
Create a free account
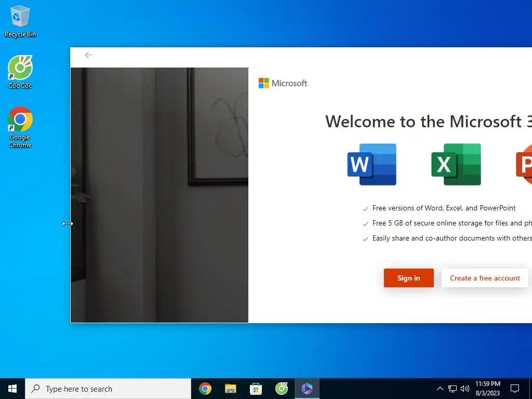click(485, 278)
